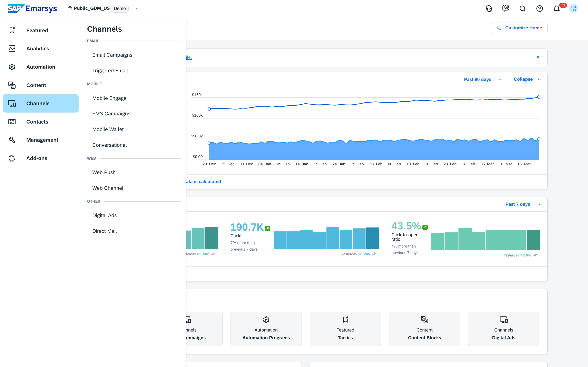Open the notifications bell icon
588x367 pixels.
pos(556,9)
